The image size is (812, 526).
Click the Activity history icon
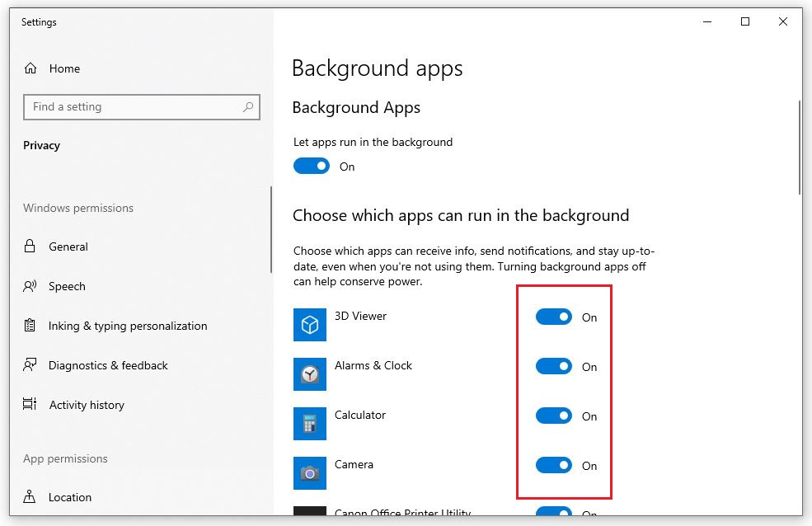pos(31,405)
